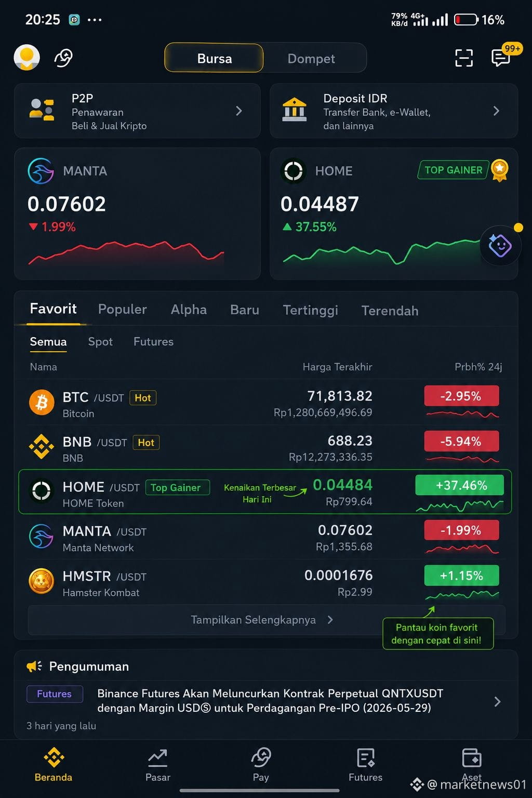Screen dimensions: 532x798
Task: Expand the P2P Penawaran card chevron
Action: [x=239, y=111]
